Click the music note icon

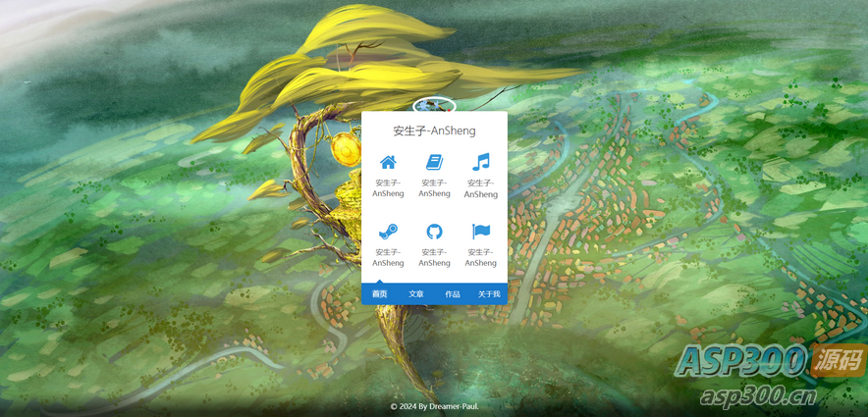coord(480,162)
